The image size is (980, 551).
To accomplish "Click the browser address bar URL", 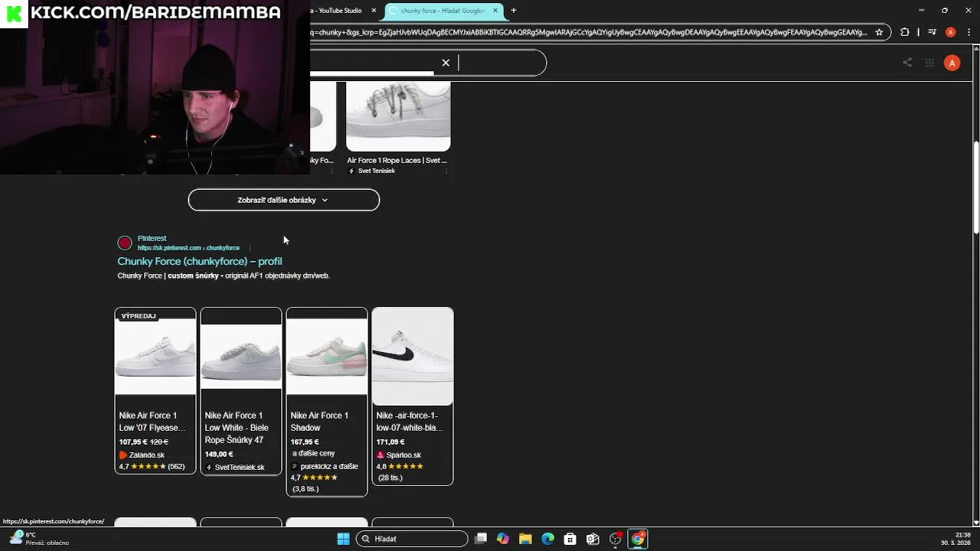I will tap(588, 32).
